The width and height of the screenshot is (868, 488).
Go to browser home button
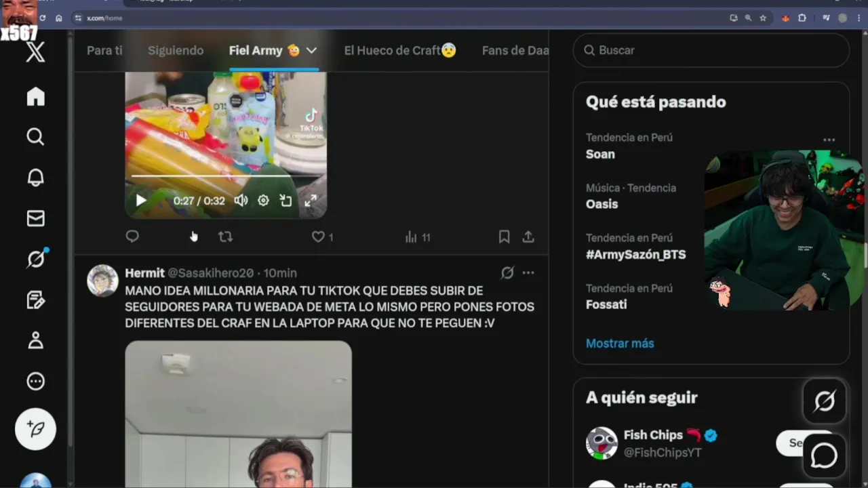(59, 18)
